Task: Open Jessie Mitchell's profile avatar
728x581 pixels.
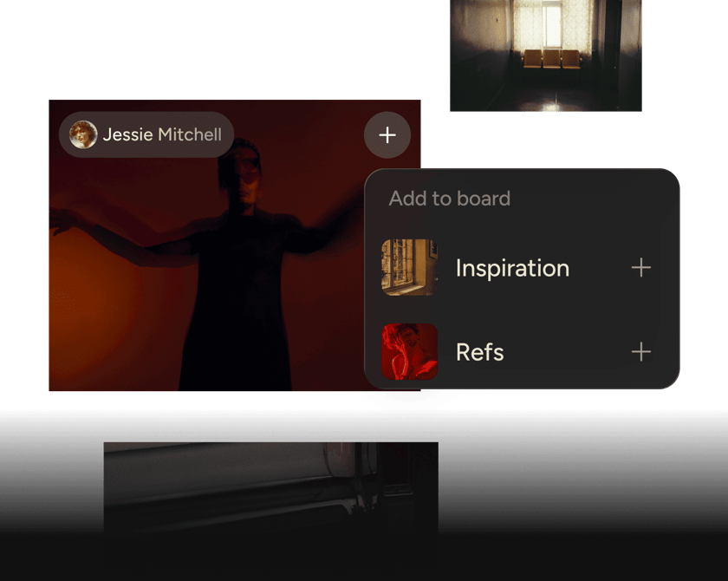Action: 83,134
